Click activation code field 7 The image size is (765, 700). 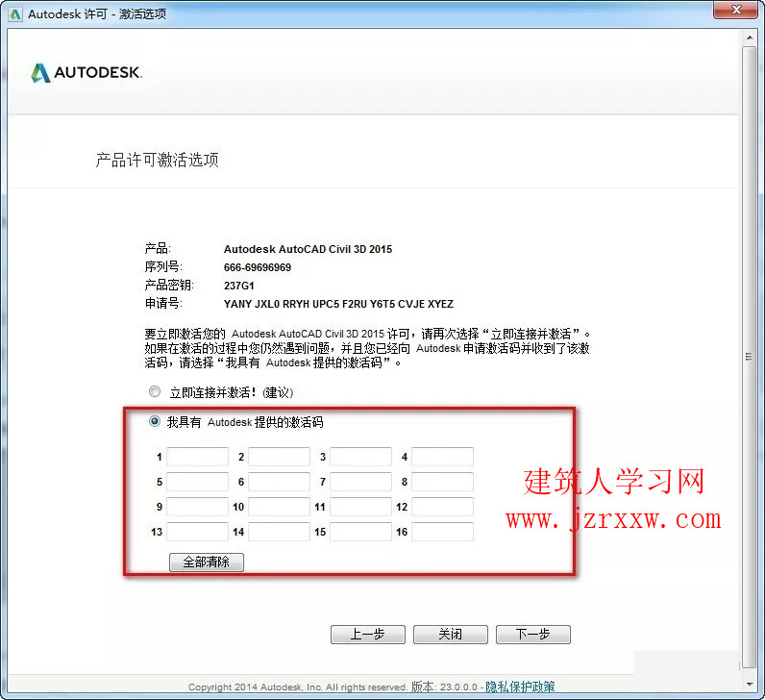click(360, 482)
